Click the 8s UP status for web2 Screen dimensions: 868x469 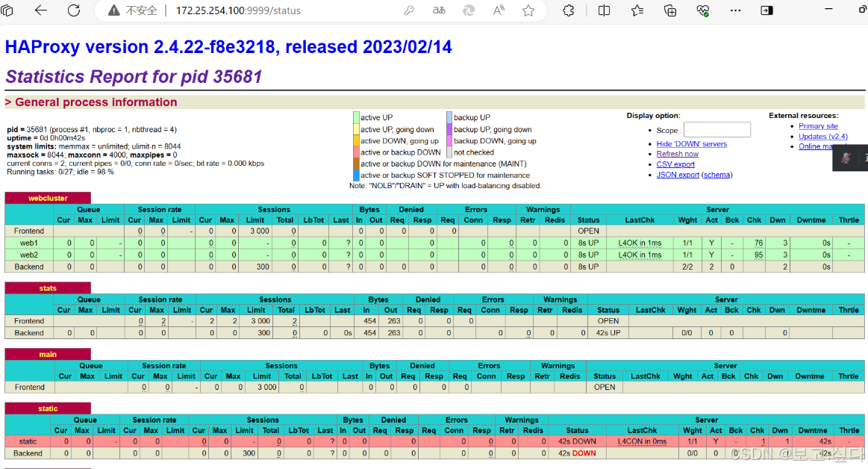588,255
